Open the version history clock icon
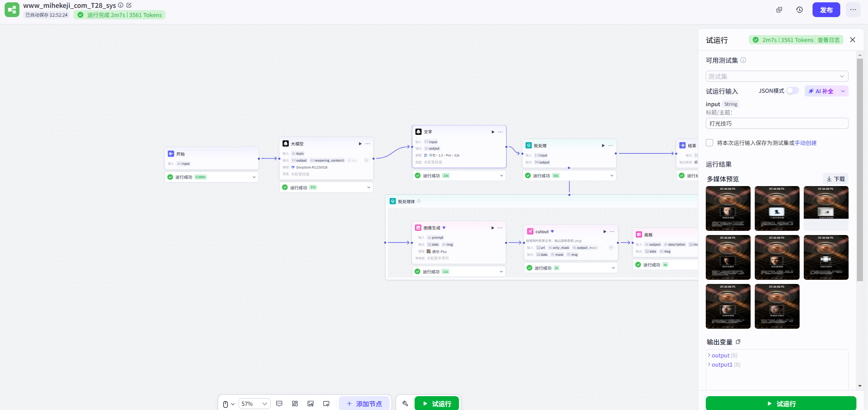The height and width of the screenshot is (410, 868). click(800, 10)
